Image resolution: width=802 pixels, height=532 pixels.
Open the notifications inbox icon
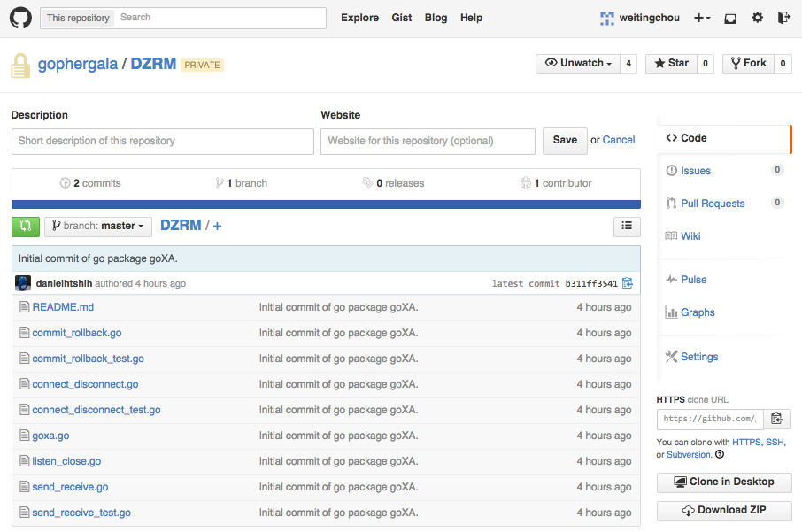pos(730,19)
